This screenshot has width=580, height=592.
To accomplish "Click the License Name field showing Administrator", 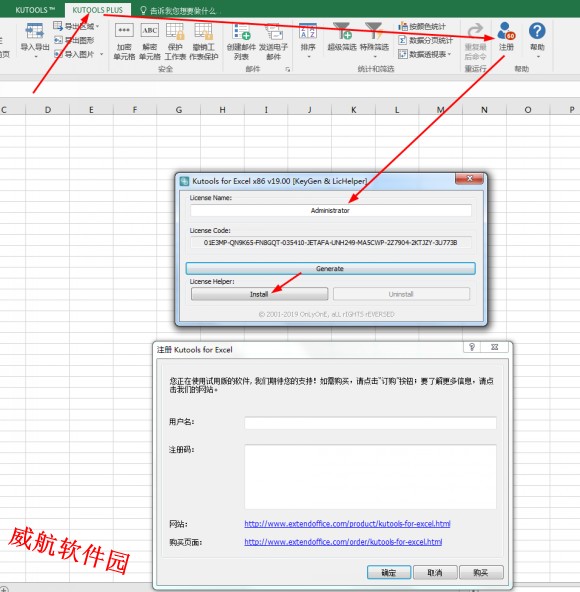I will click(x=330, y=210).
